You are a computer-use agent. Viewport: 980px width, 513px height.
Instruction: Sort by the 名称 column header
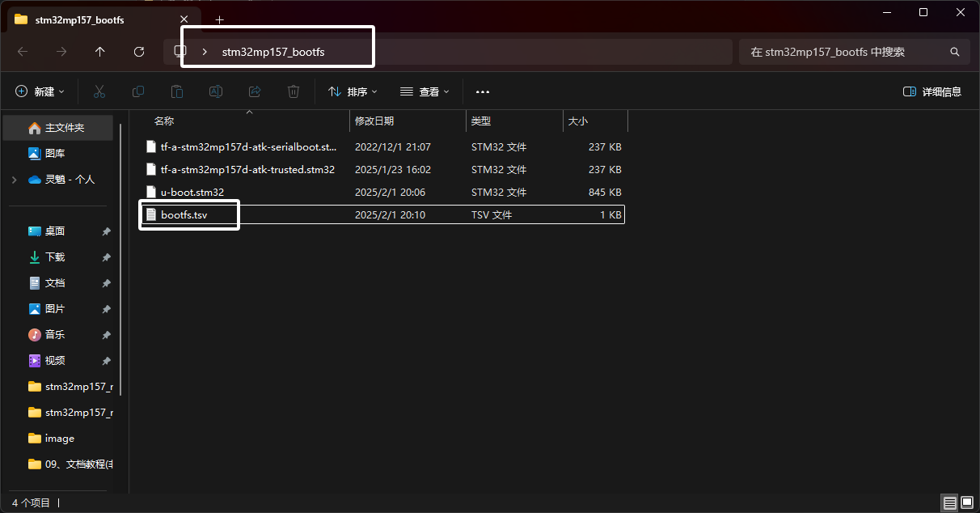click(249, 121)
